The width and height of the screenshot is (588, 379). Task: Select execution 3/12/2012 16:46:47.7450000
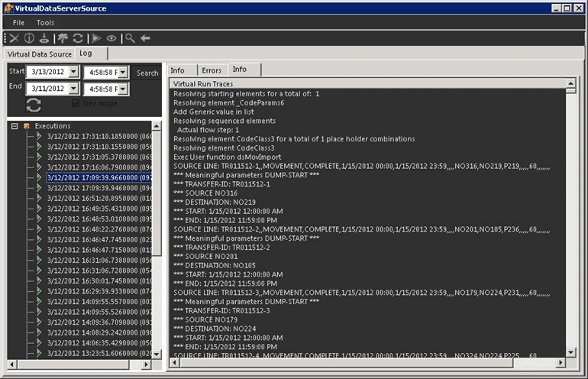point(99,239)
